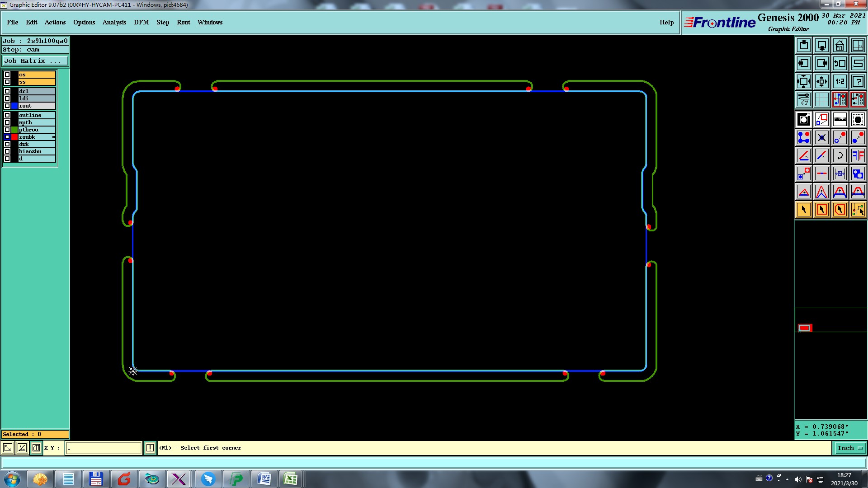Toggle the outline layer checkbox
The width and height of the screenshot is (868, 488).
point(7,115)
